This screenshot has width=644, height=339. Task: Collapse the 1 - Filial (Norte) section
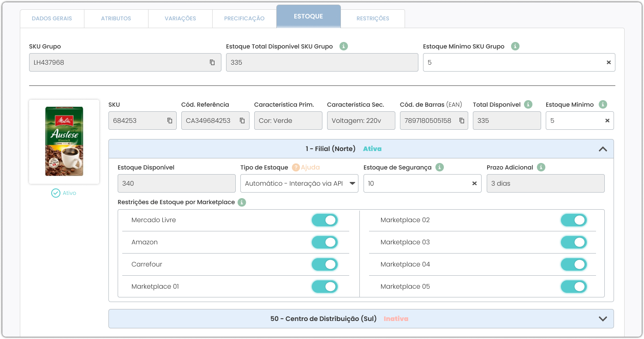(x=602, y=149)
